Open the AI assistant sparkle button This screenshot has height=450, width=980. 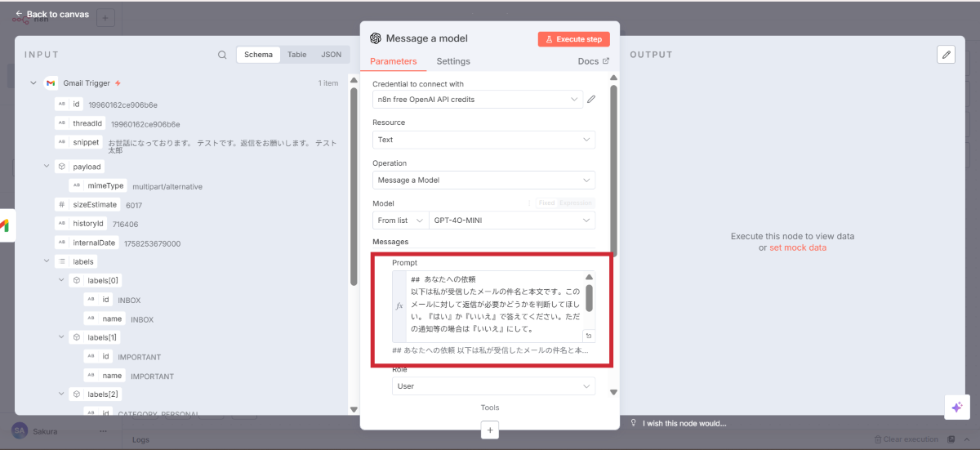point(956,408)
